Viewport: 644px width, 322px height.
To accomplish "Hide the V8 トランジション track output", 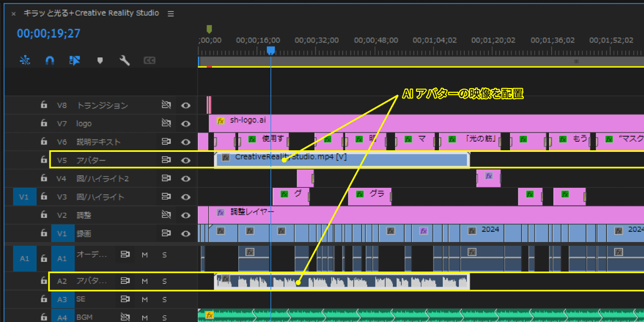I will click(186, 106).
